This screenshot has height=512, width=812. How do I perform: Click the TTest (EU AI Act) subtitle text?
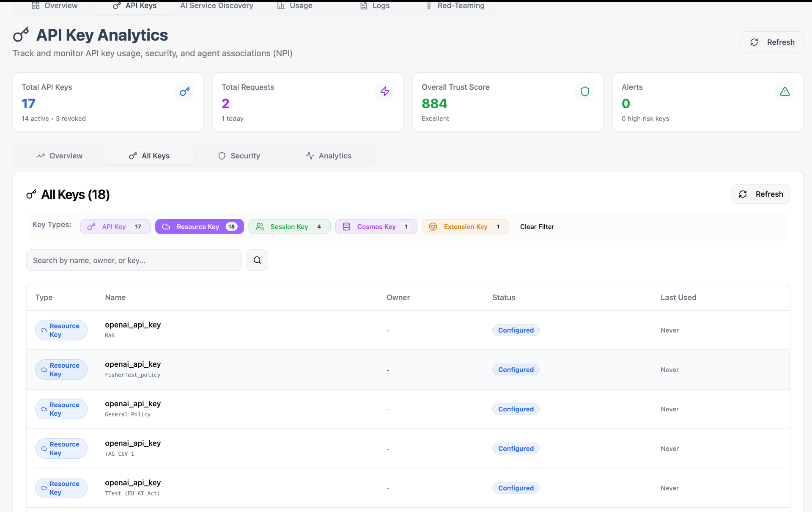coord(132,493)
